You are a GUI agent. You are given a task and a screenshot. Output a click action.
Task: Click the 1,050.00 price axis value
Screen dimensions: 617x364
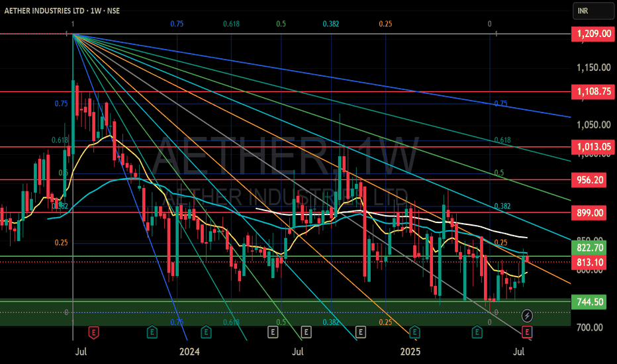(x=593, y=125)
